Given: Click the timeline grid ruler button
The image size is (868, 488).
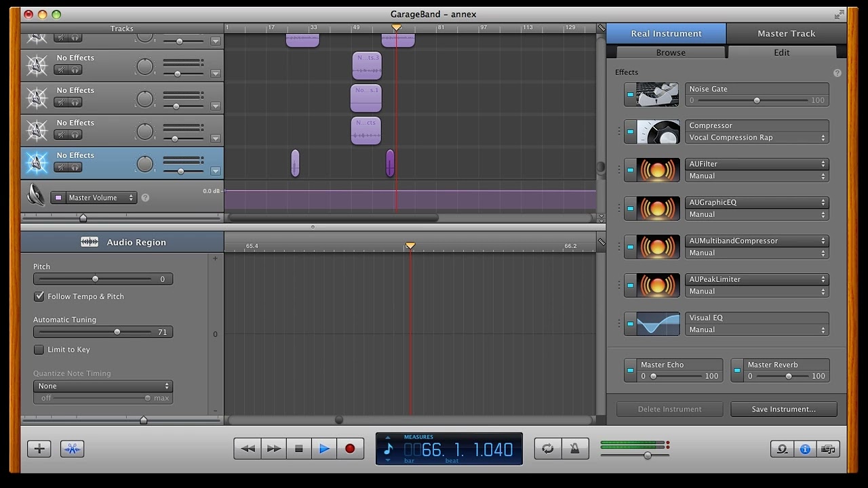Looking at the screenshot, I should (x=601, y=28).
